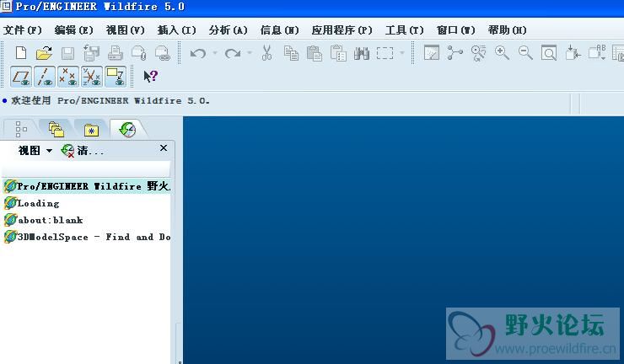Expand the selection box dropdown arrow

(402, 52)
